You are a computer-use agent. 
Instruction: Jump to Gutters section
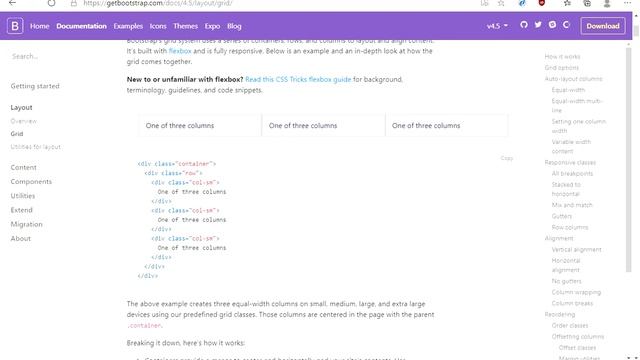562,216
